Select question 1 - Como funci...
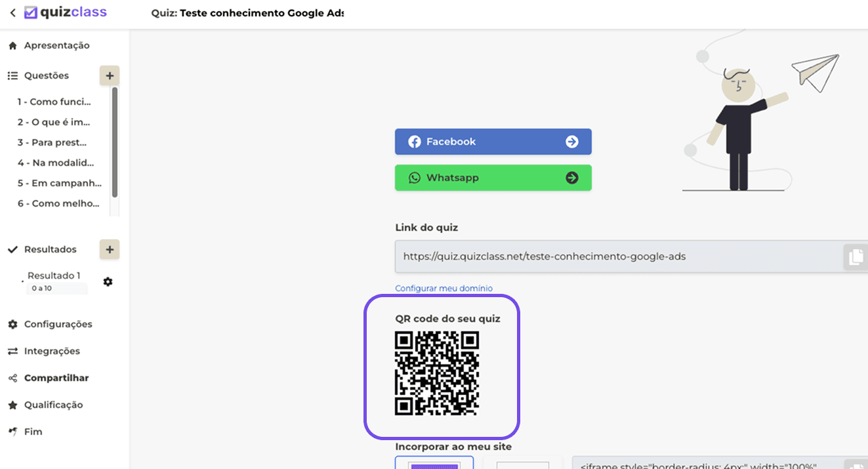 (54, 102)
